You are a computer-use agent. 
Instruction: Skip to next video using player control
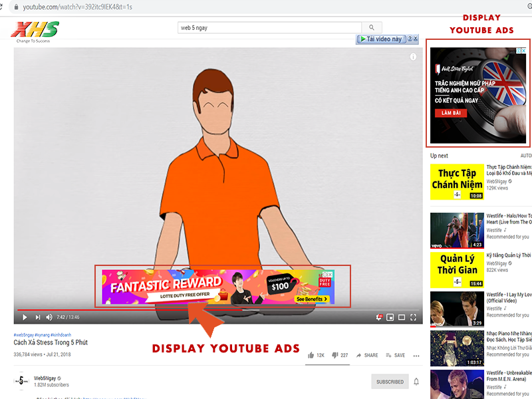37,317
